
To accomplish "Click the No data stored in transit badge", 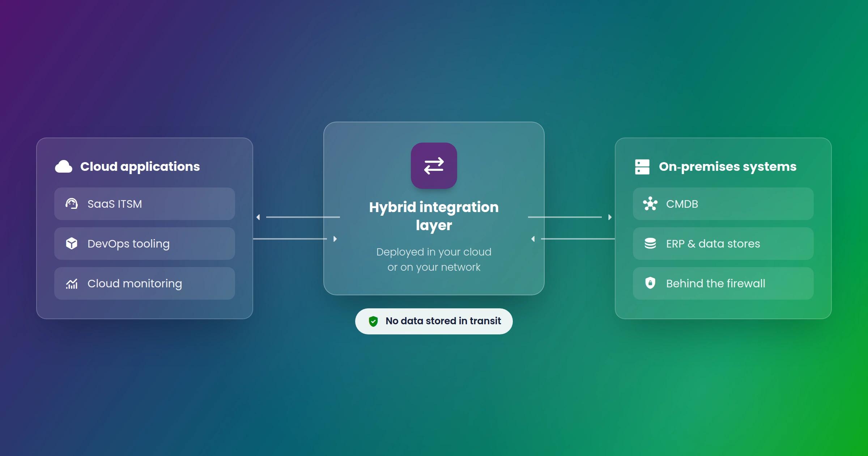I will pyautogui.click(x=434, y=321).
